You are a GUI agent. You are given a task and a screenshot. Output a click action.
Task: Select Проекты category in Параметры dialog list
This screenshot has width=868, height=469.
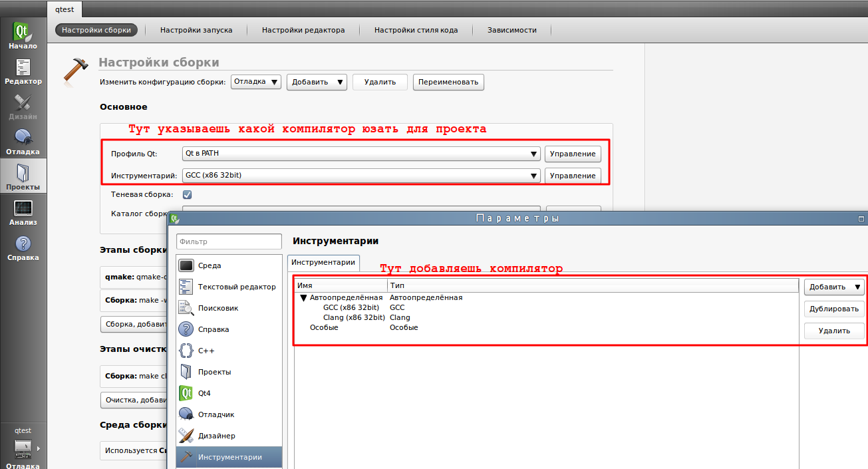coord(229,372)
